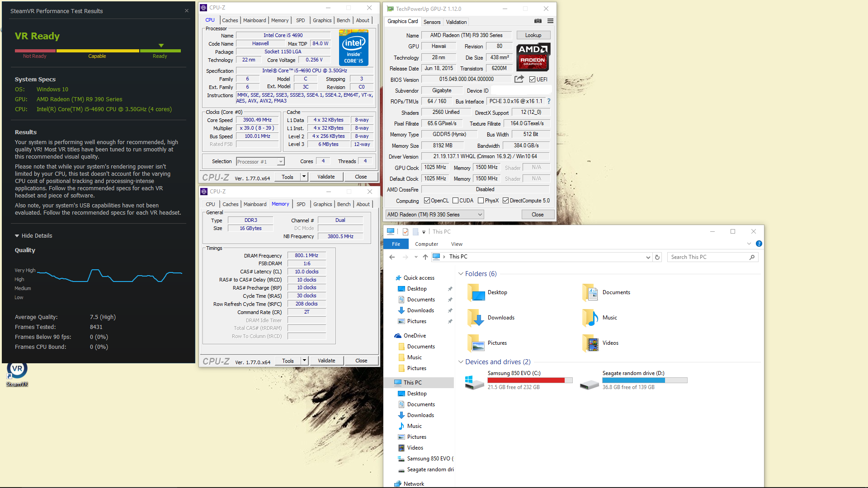Toggle the OpenCL checkbox
This screenshot has height=488, width=868.
click(x=427, y=201)
